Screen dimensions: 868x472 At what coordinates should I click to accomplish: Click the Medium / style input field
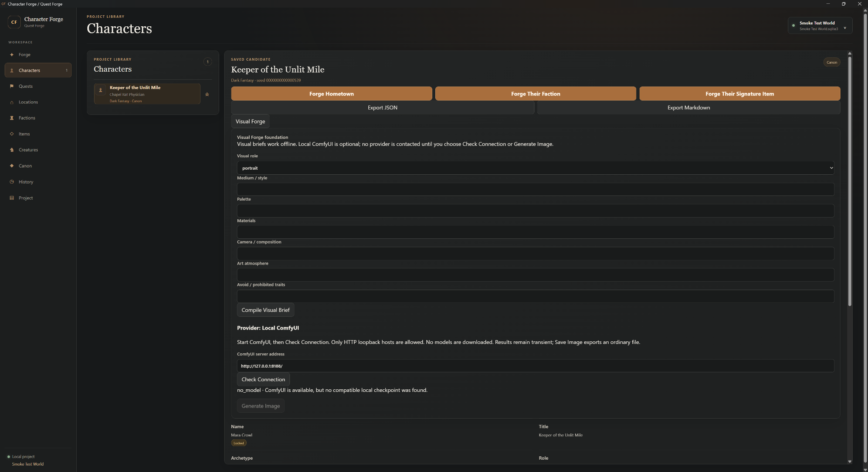(535, 189)
